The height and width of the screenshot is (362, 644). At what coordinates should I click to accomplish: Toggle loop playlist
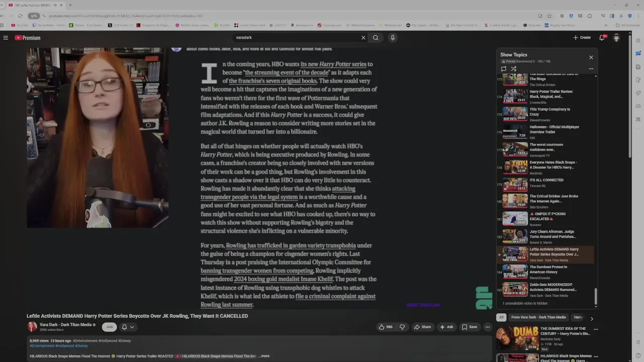pos(504,69)
